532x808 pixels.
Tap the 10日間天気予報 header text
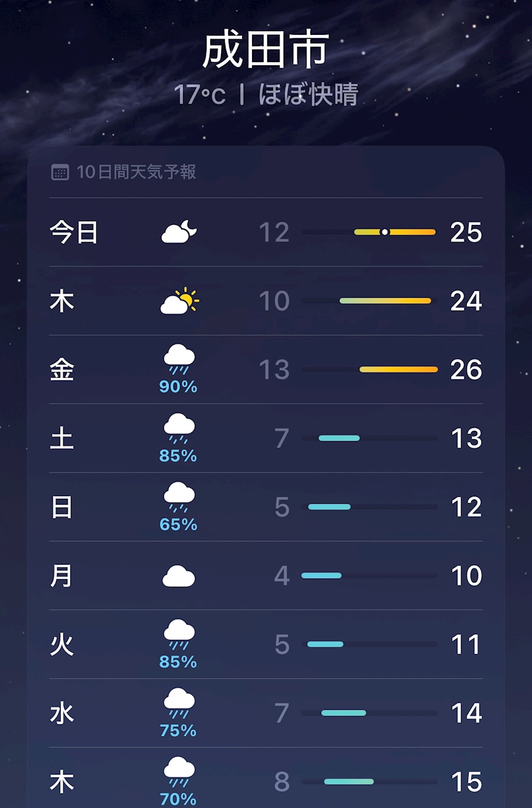[136, 172]
